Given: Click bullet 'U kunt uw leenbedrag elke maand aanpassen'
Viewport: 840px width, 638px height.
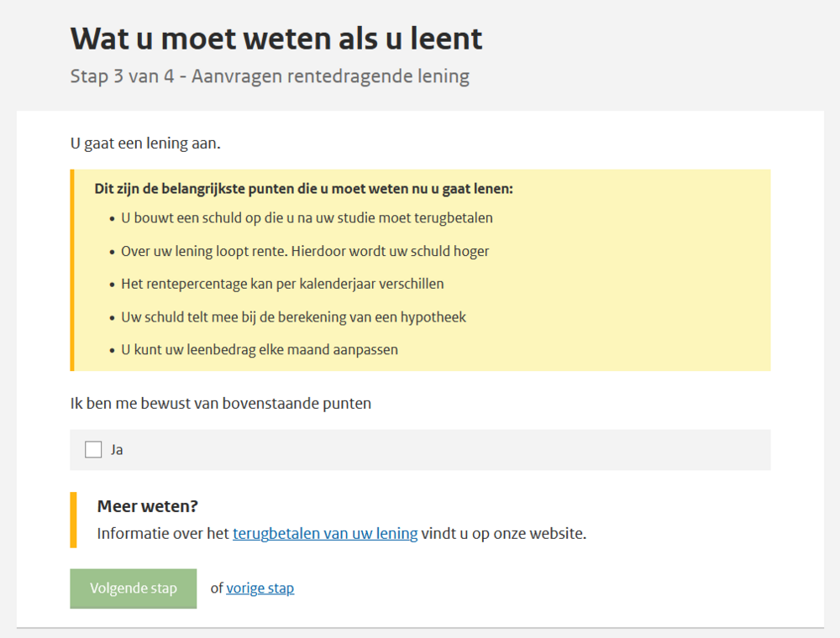Looking at the screenshot, I should 260,350.
